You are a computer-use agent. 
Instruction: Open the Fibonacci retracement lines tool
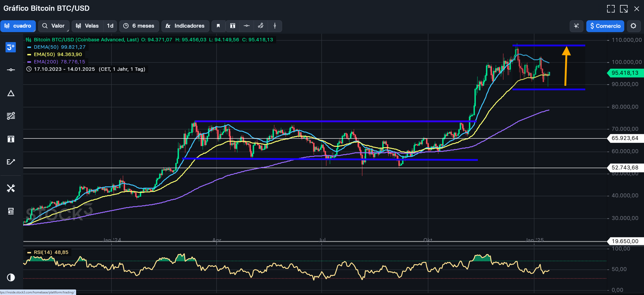tap(11, 116)
